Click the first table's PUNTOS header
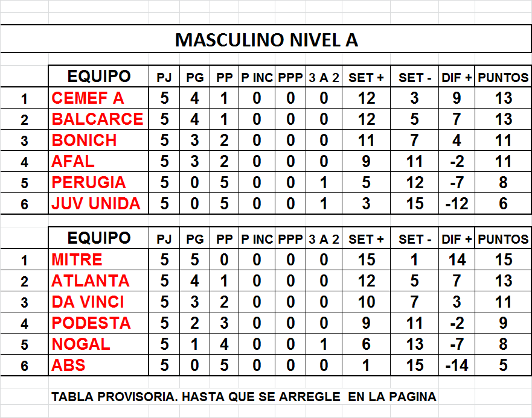Image resolution: width=532 pixels, height=418 pixels. click(503, 76)
